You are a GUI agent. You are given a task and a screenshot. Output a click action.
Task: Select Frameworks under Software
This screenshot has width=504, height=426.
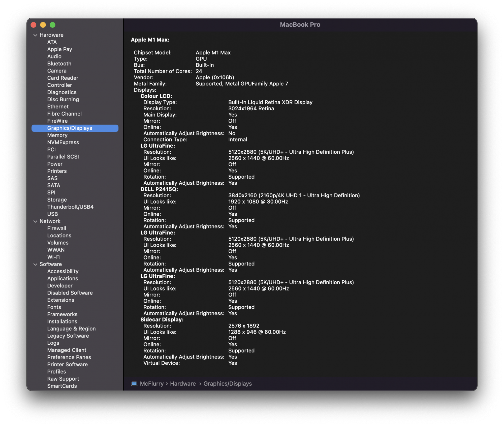coord(62,314)
